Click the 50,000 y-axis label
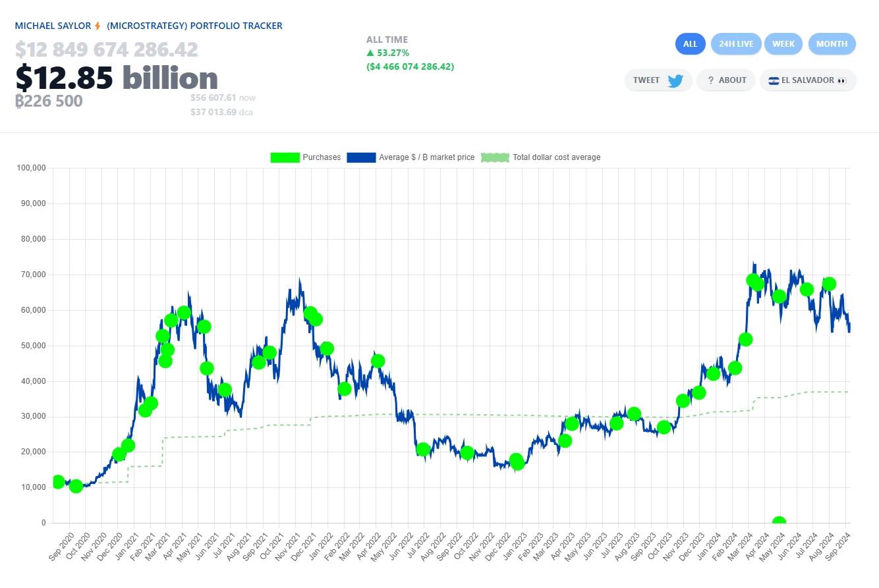Image resolution: width=879 pixels, height=588 pixels. (33, 346)
